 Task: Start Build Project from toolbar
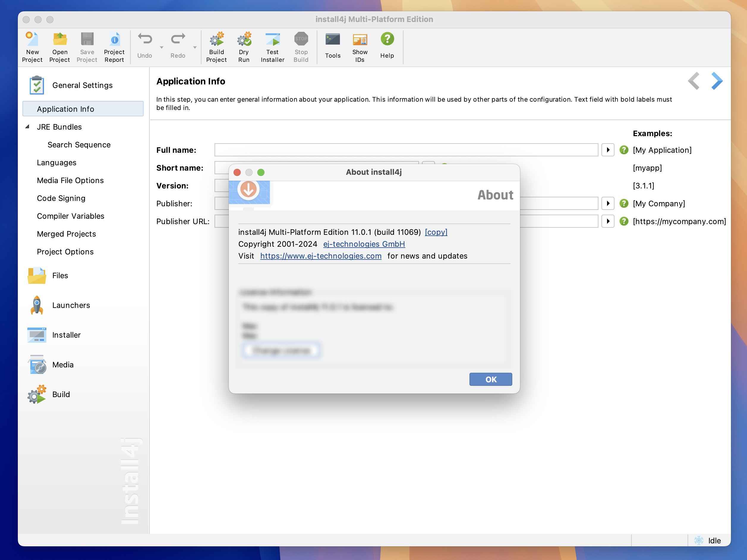tap(217, 47)
